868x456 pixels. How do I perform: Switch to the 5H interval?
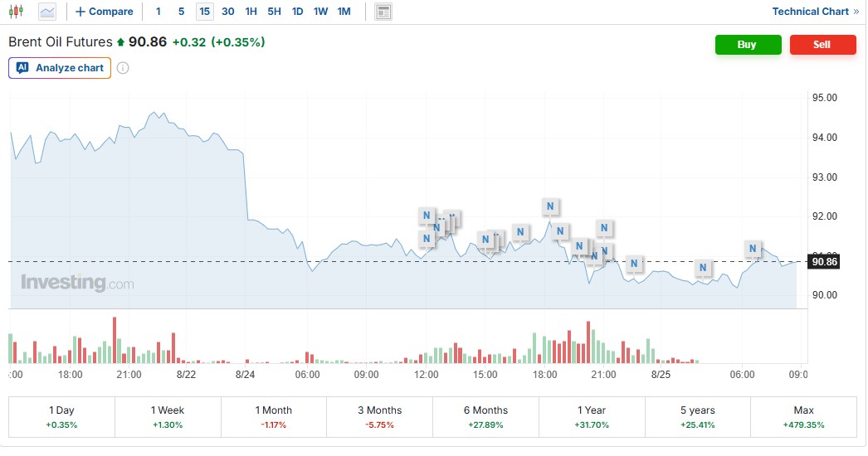coord(274,12)
